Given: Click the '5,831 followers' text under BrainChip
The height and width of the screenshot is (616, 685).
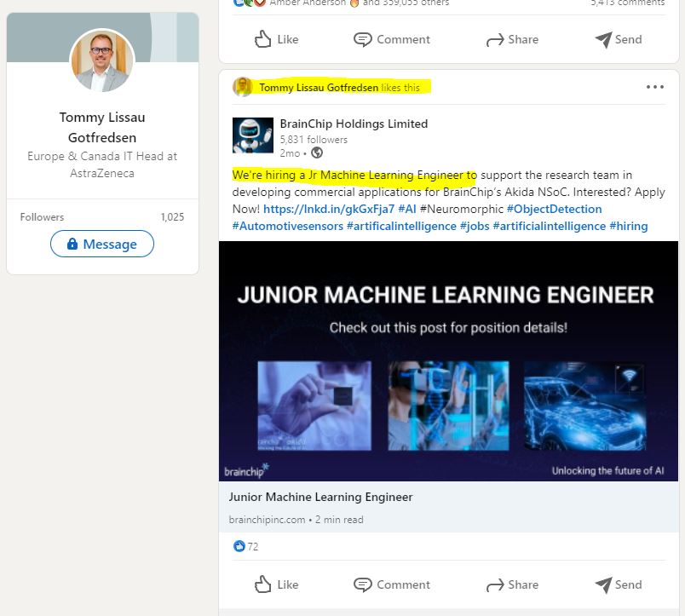Looking at the screenshot, I should [x=314, y=140].
